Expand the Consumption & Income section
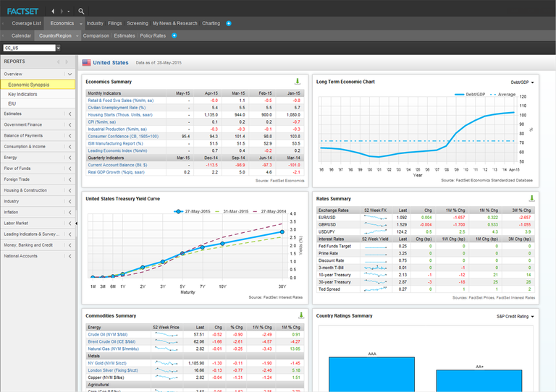Viewport: 556px width, 392px height. [x=69, y=147]
